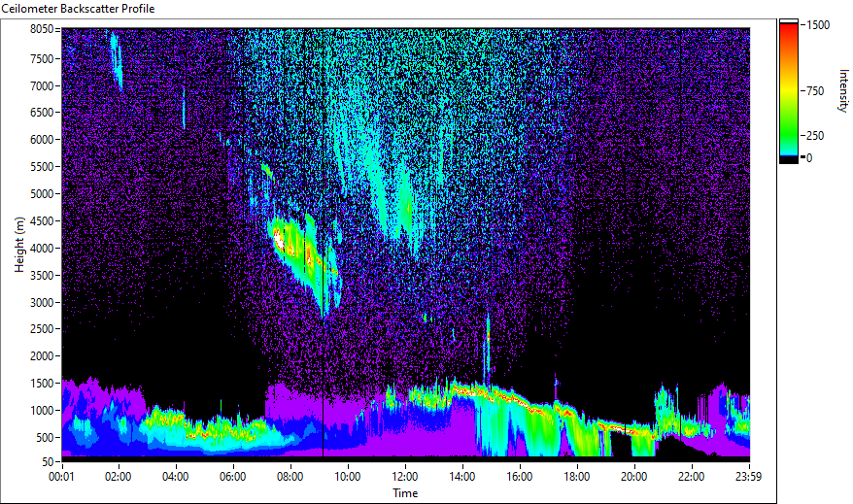Click the 23:59 time axis label

pyautogui.click(x=748, y=477)
